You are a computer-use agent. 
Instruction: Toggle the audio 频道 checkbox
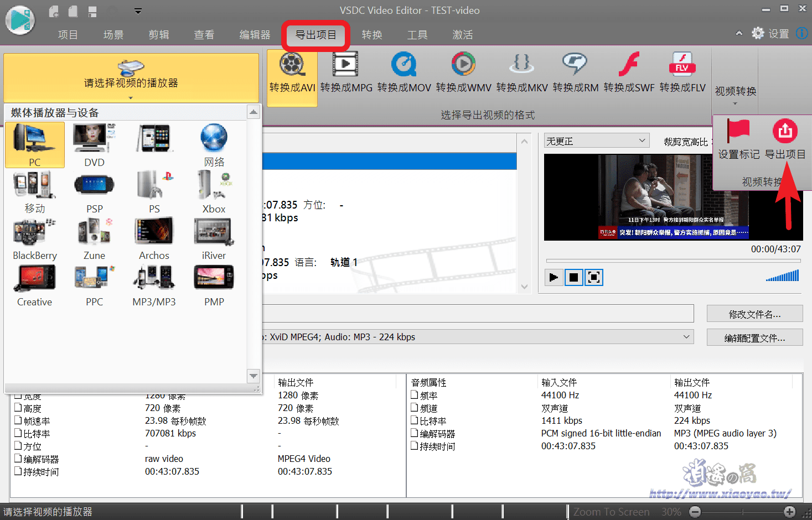(415, 408)
